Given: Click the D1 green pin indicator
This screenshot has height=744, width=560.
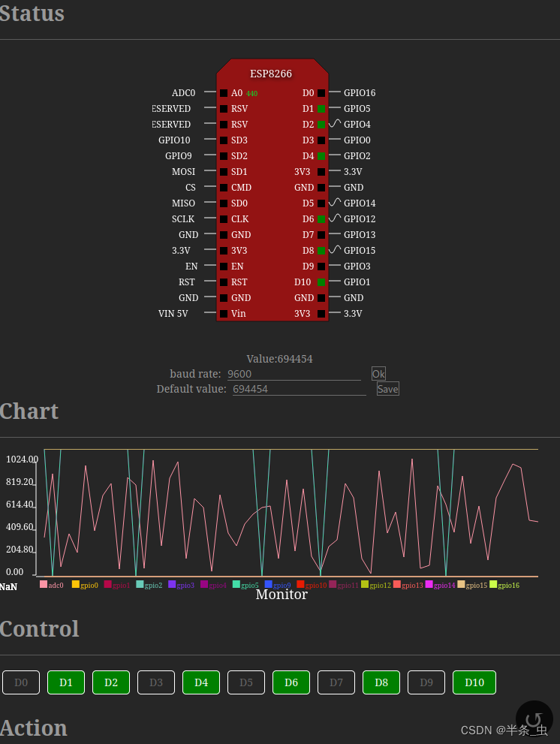Looking at the screenshot, I should (x=321, y=109).
